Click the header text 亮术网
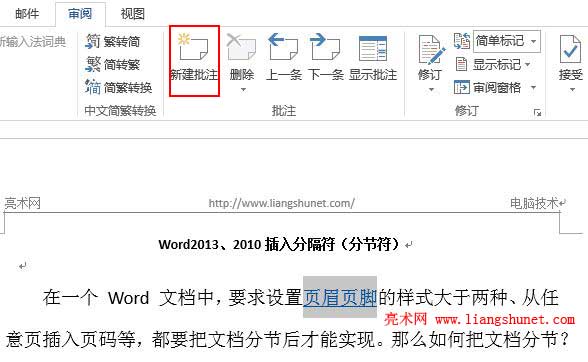The width and height of the screenshot is (588, 362). [x=22, y=203]
